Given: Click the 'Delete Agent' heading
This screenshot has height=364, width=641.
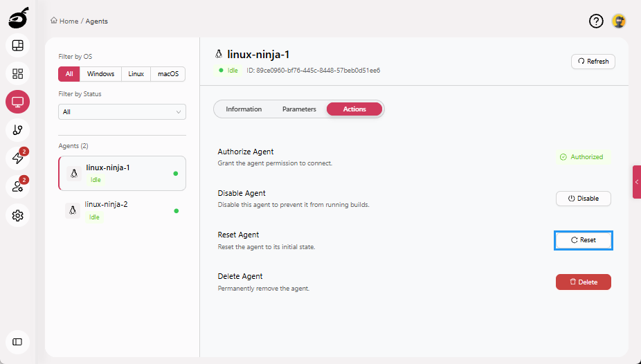Looking at the screenshot, I should (x=240, y=277).
